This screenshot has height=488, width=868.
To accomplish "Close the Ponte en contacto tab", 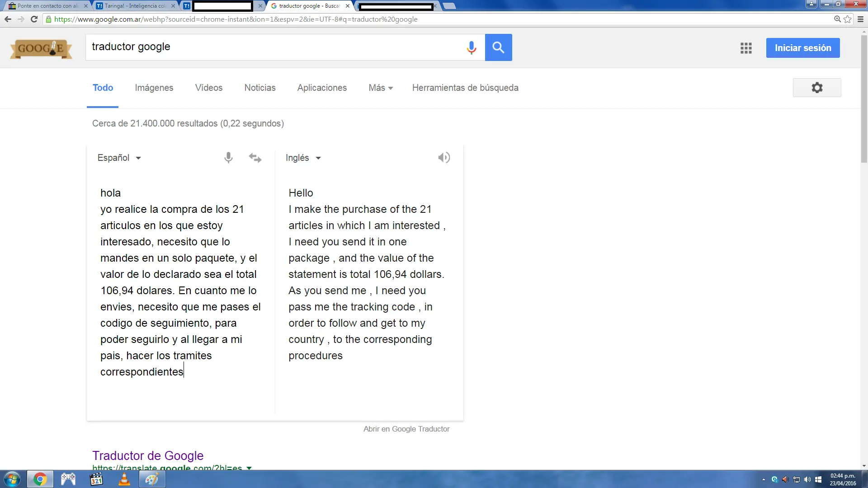I will pos(85,6).
